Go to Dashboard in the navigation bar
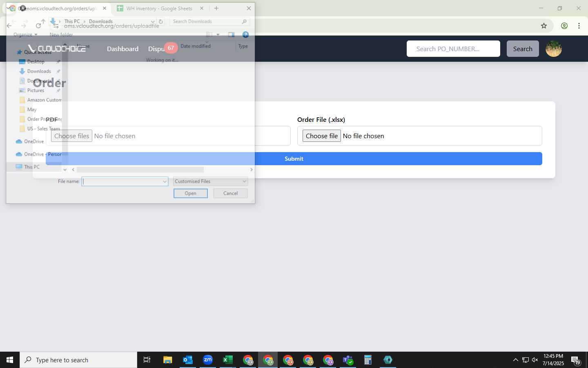This screenshot has height=368, width=588. (122, 49)
